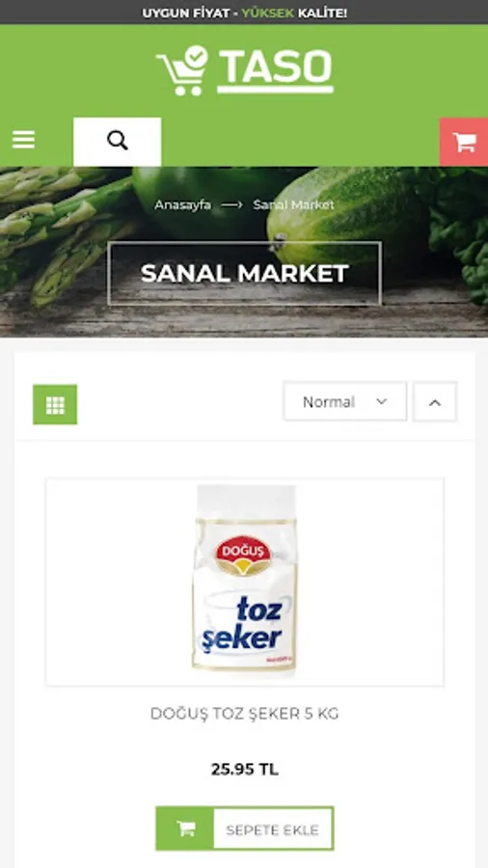Click the breadcrumb arrow separator
Screen dimensions: 488x868
pyautogui.click(x=231, y=204)
